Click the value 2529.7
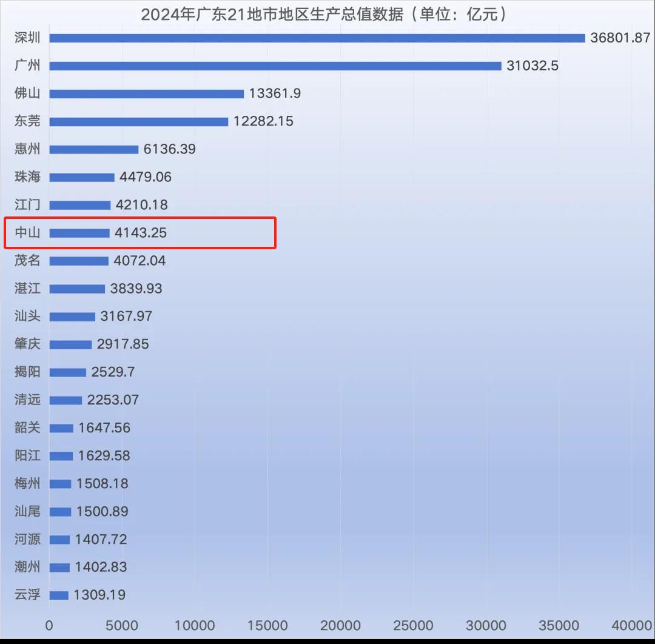The width and height of the screenshot is (655, 644). point(113,372)
